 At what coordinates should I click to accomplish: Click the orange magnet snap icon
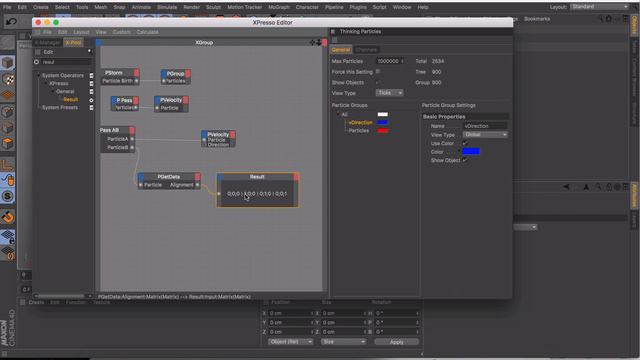[8, 217]
